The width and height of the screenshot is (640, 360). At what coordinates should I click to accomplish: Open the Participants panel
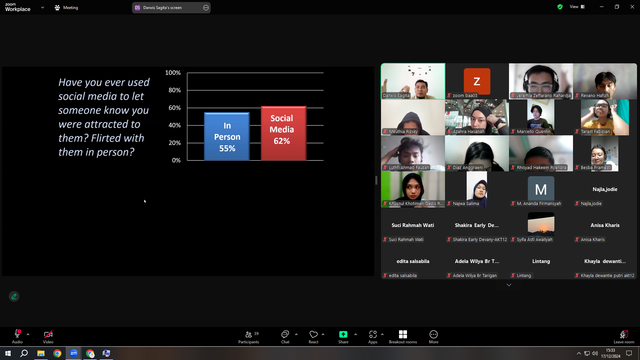[x=249, y=336]
